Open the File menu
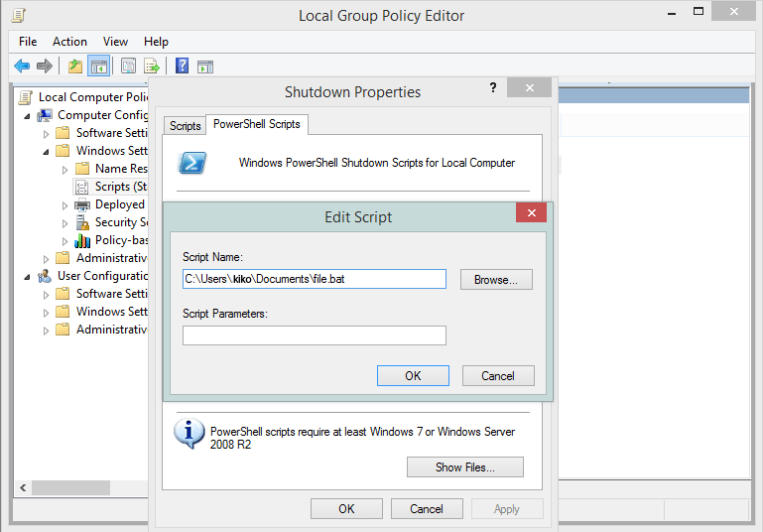 [28, 42]
